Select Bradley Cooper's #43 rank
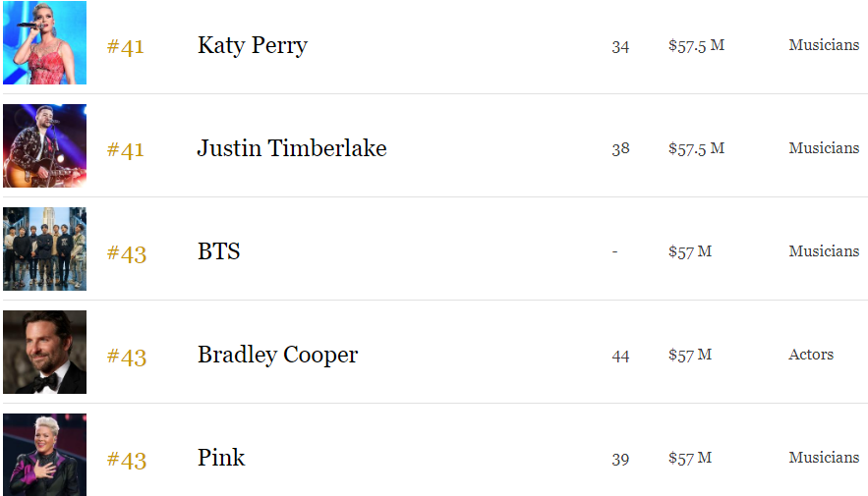 tap(126, 357)
